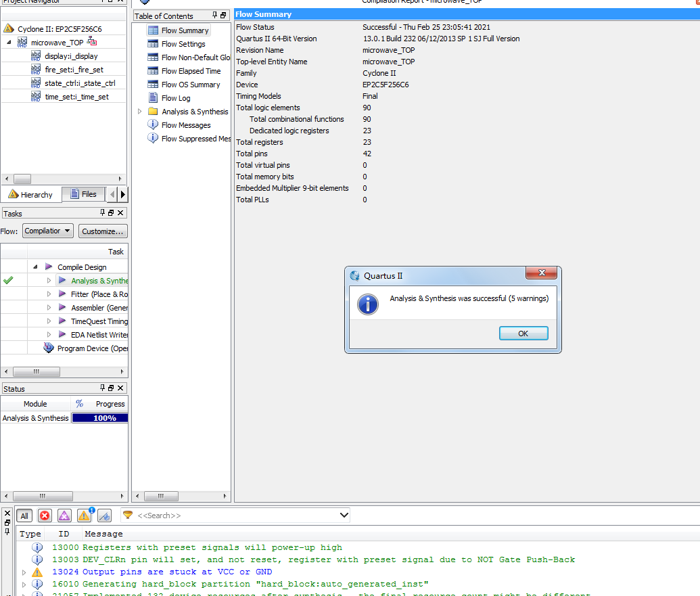Select the display:i_display entity in hierarchy

[71, 56]
